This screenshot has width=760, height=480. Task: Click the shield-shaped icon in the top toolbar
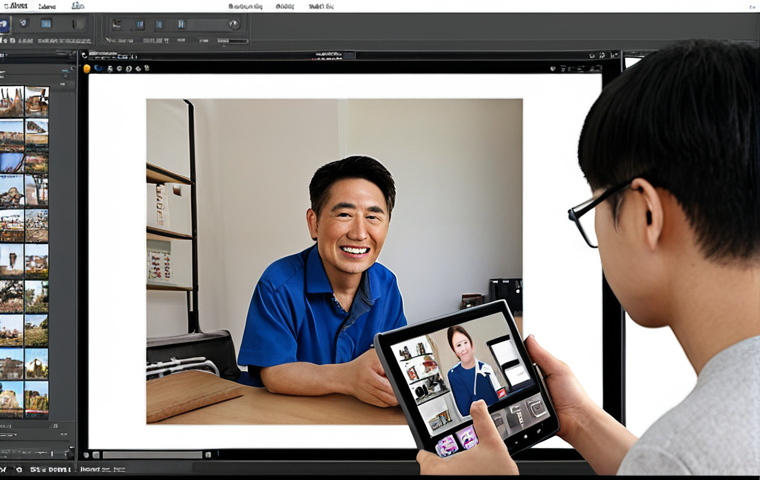click(x=23, y=22)
